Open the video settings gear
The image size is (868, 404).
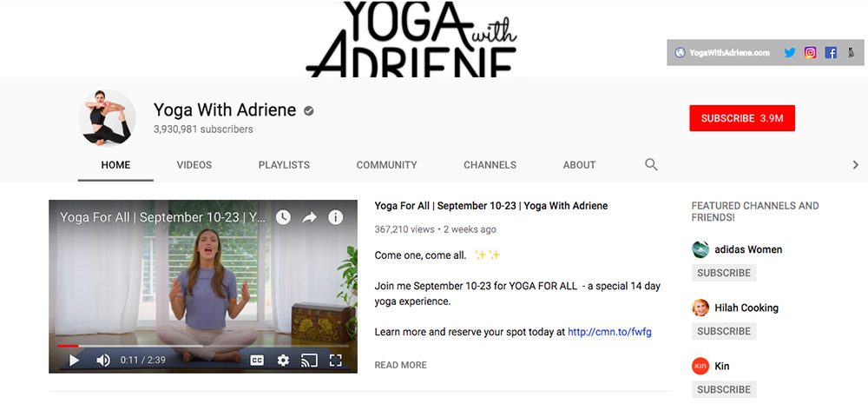click(283, 361)
